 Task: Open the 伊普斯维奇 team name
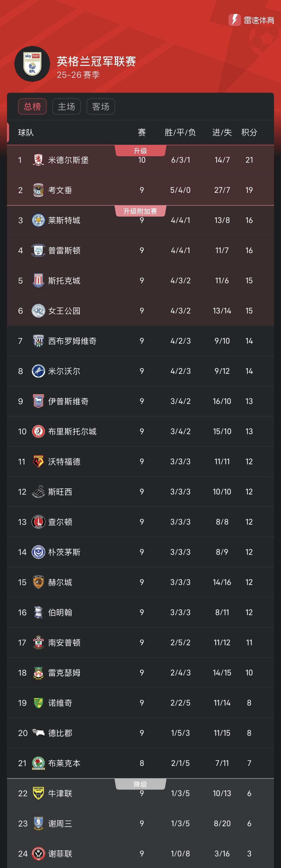click(68, 401)
